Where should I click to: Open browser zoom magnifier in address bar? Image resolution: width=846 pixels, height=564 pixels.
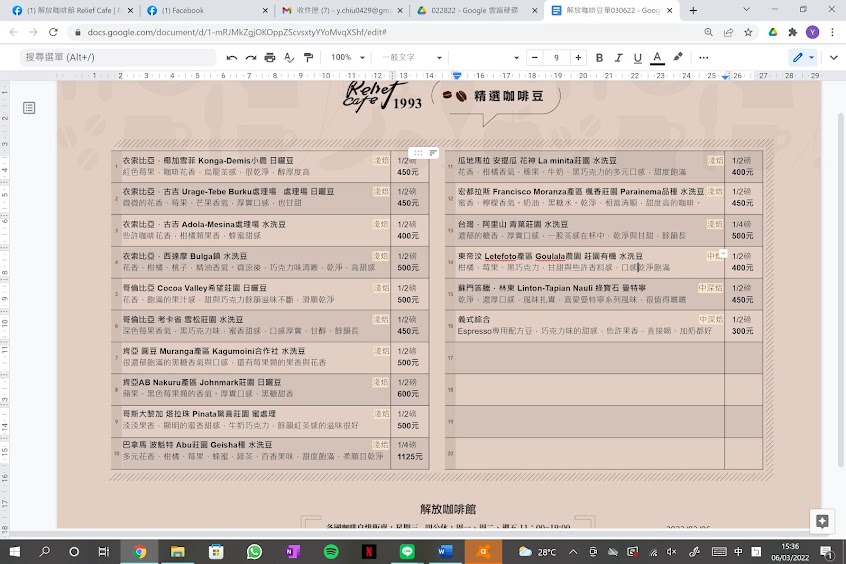708,32
